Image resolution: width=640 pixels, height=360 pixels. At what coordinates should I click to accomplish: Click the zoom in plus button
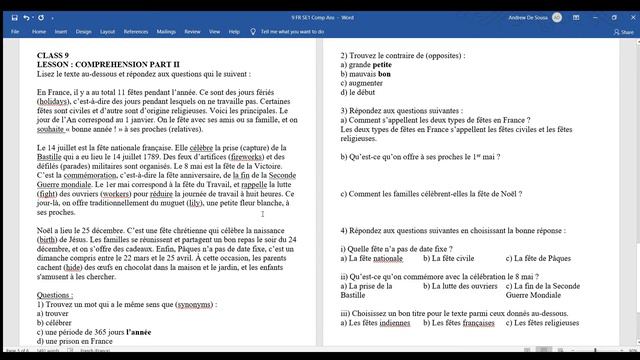pyautogui.click(x=621, y=350)
